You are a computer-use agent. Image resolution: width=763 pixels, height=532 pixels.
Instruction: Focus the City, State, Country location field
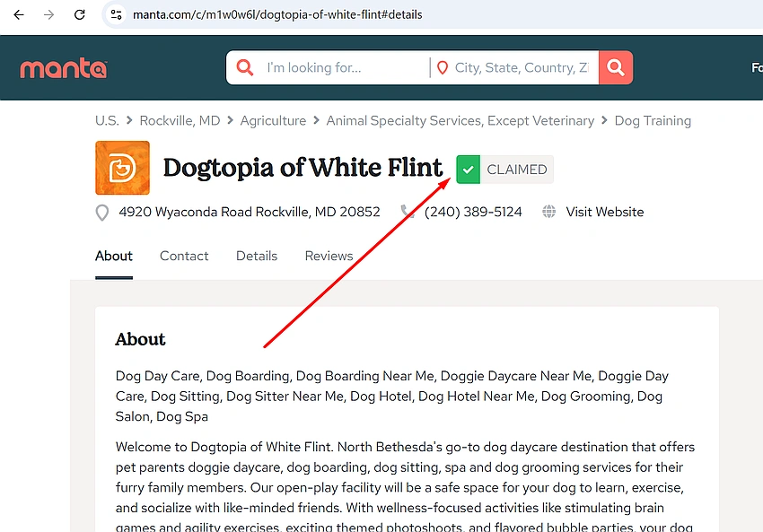(522, 67)
